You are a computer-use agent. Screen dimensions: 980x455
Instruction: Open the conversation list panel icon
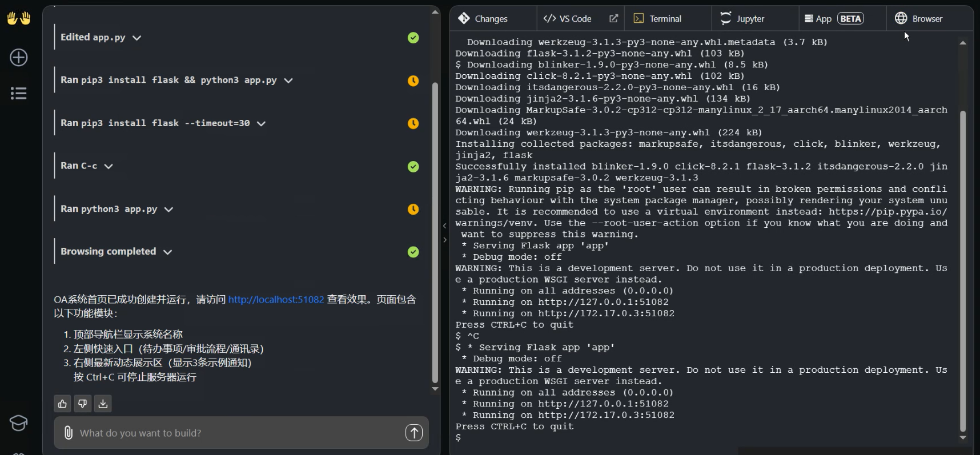pos(18,93)
